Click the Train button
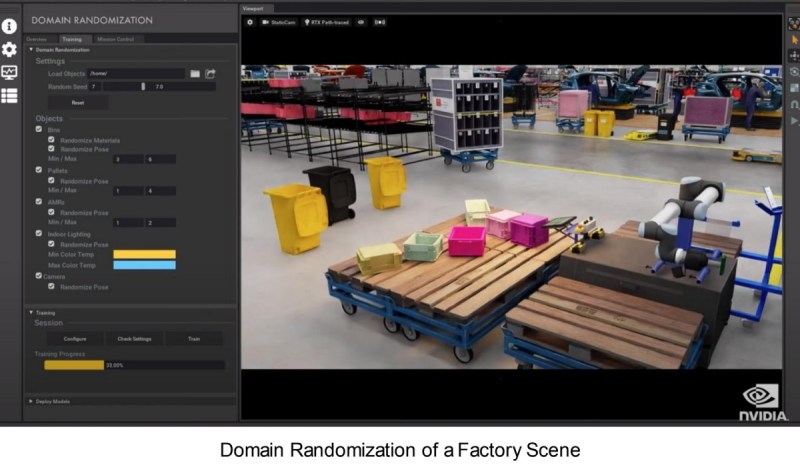The height and width of the screenshot is (465, 800). tap(194, 339)
